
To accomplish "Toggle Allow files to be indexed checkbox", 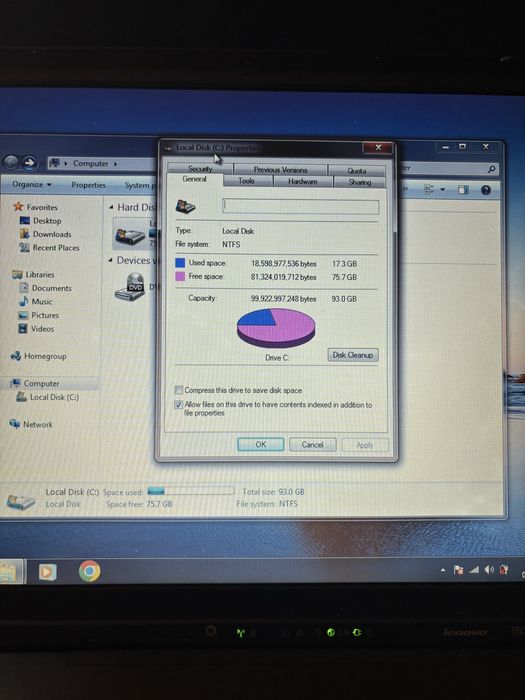I will [179, 404].
